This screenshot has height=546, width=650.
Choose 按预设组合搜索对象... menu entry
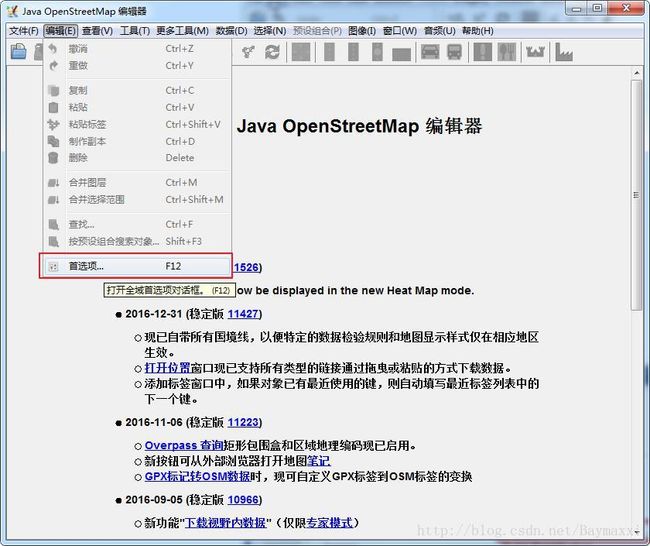pos(137,241)
